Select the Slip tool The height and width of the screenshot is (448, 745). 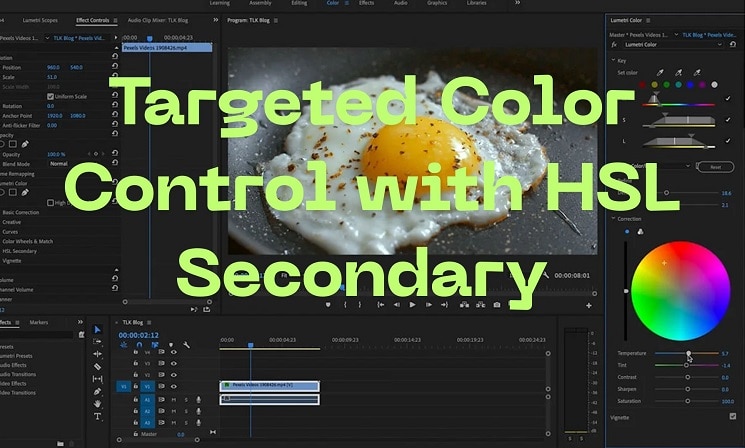97,379
